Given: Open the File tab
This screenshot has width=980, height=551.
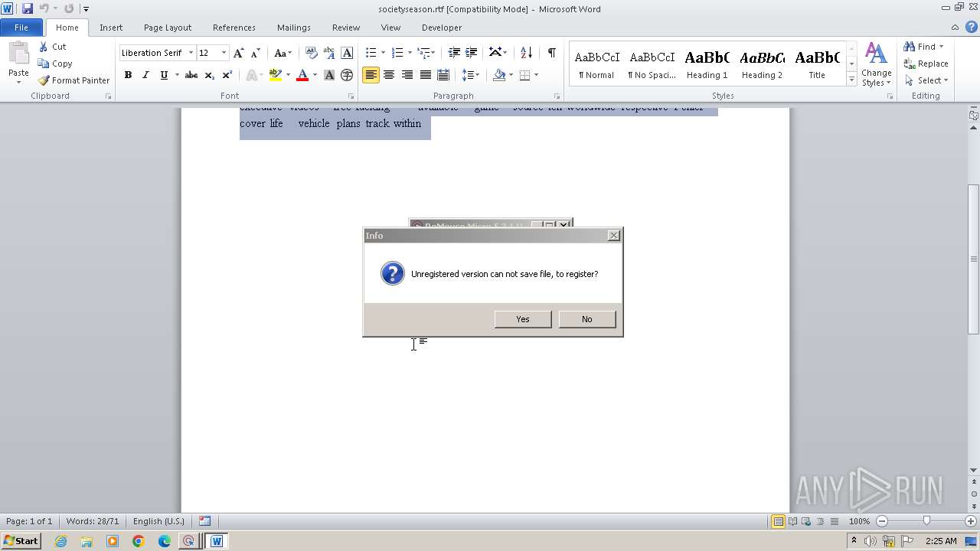Looking at the screenshot, I should click(x=21, y=28).
